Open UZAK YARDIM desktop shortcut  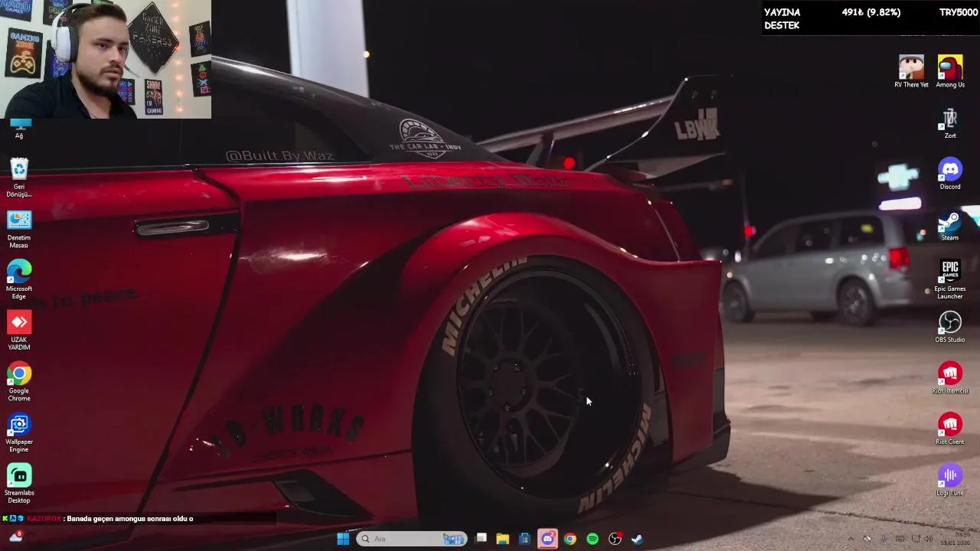click(x=19, y=331)
